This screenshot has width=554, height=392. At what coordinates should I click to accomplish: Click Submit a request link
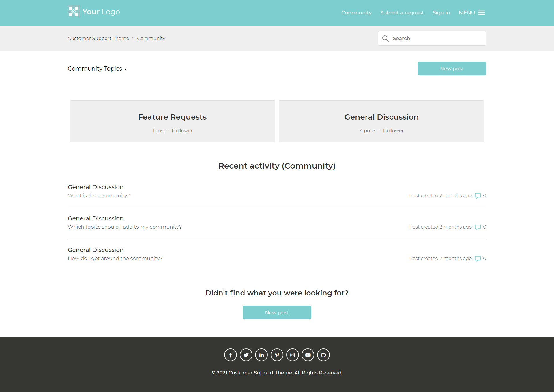pyautogui.click(x=402, y=13)
